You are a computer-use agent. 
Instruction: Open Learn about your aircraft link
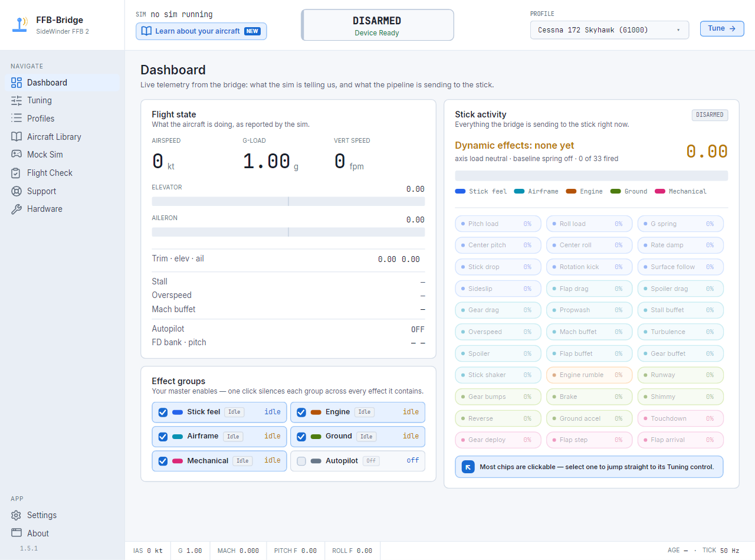point(201,31)
